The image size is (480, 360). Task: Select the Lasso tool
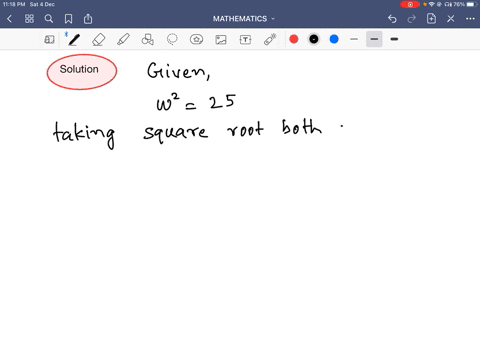(x=172, y=39)
